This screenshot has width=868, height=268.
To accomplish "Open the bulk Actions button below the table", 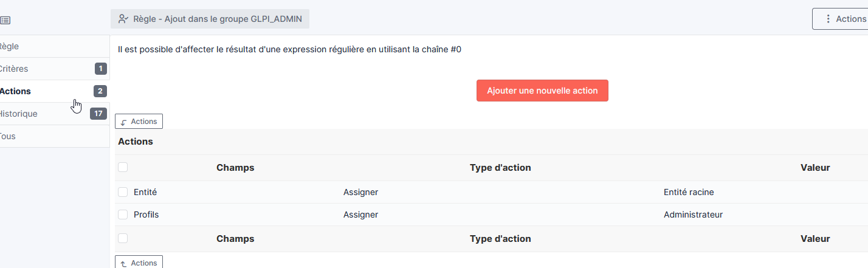I will tap(139, 263).
